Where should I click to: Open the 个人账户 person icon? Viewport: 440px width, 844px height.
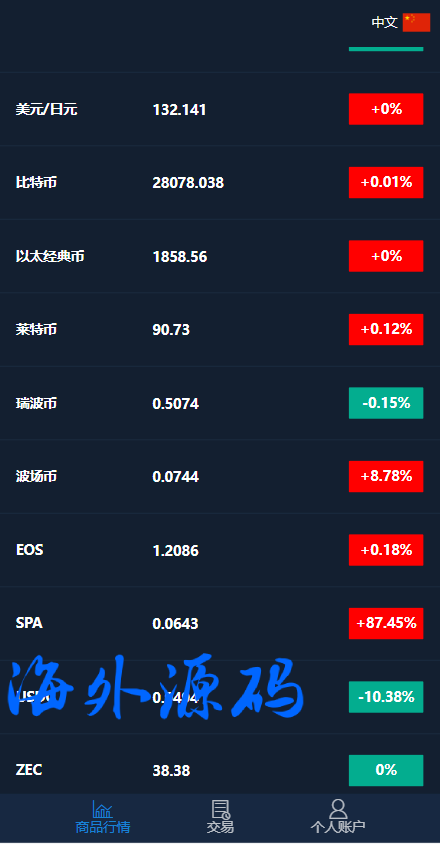click(x=338, y=809)
